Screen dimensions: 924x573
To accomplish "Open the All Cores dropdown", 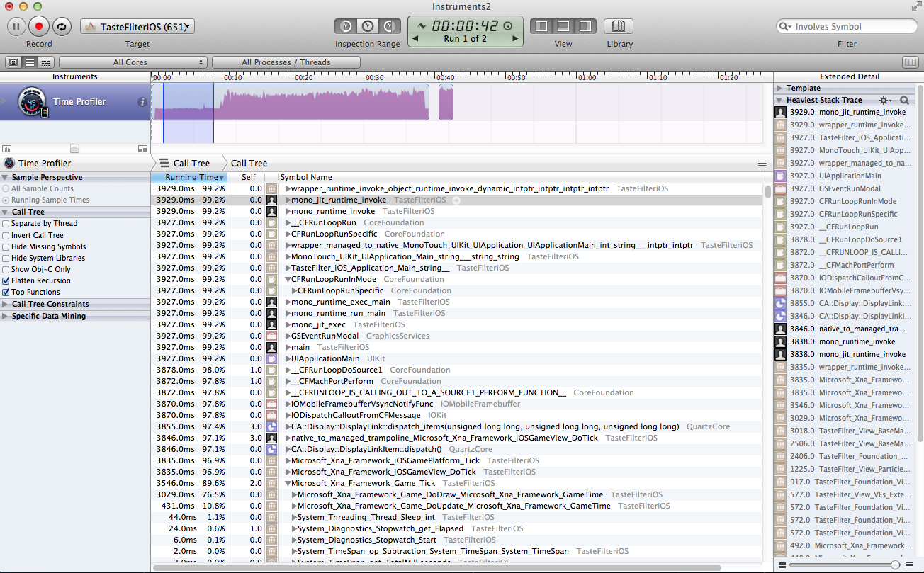I will point(133,62).
